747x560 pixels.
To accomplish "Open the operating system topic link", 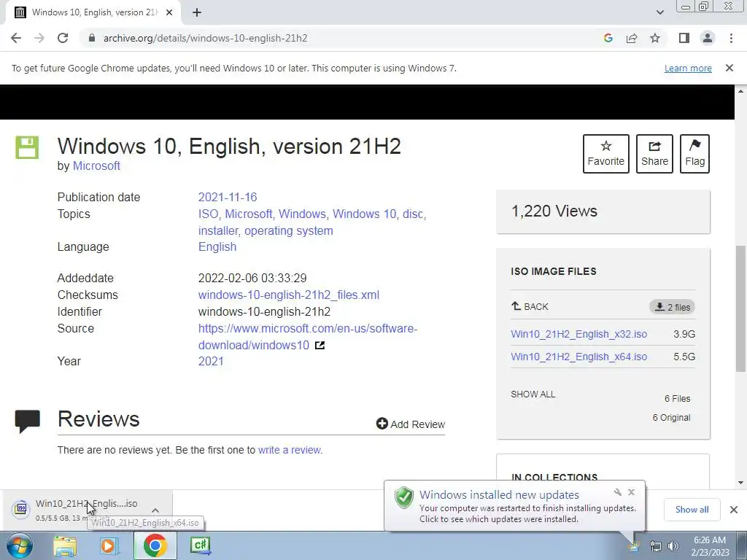I will point(289,230).
